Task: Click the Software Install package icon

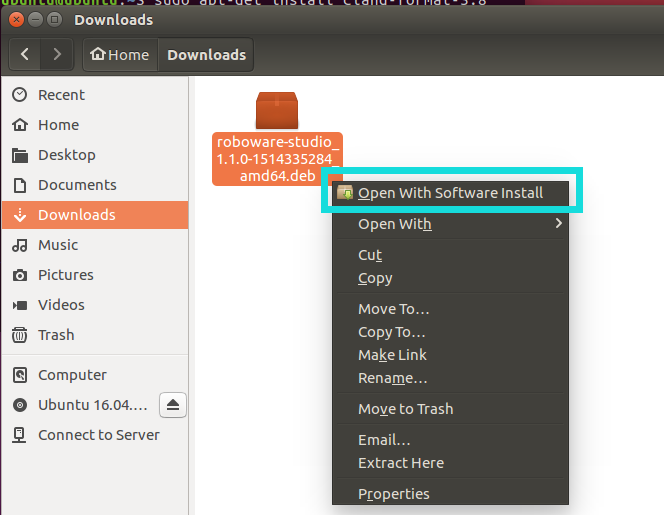Action: tap(345, 193)
